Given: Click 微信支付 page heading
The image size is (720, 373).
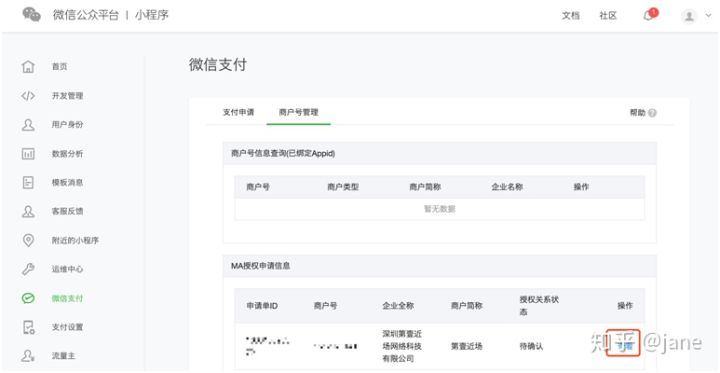Looking at the screenshot, I should click(218, 65).
